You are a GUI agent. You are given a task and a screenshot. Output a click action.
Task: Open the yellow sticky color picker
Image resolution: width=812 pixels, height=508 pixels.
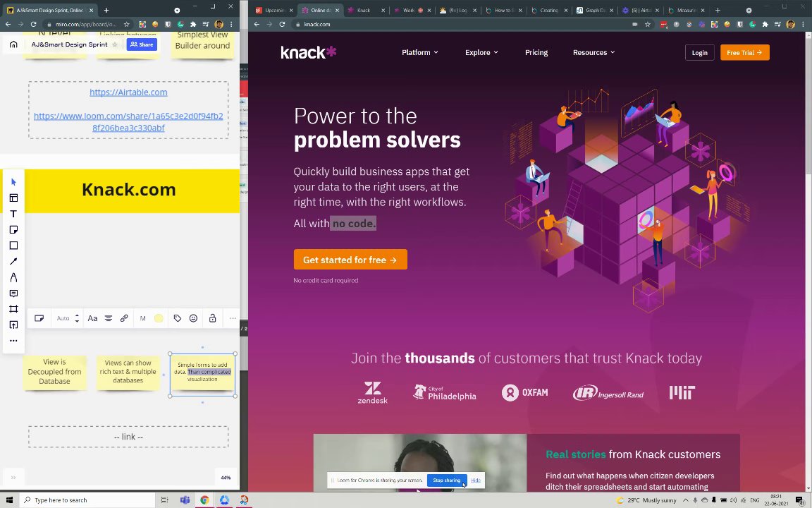pyautogui.click(x=159, y=318)
